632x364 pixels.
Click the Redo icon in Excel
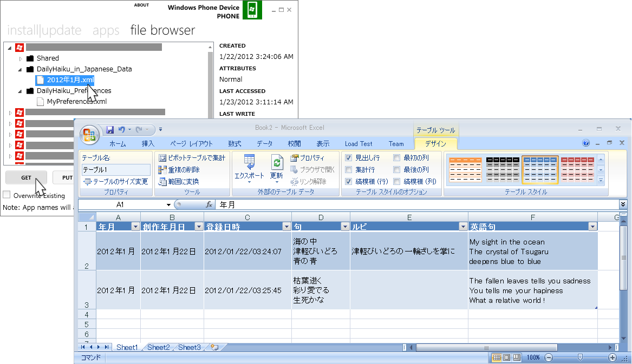(139, 129)
